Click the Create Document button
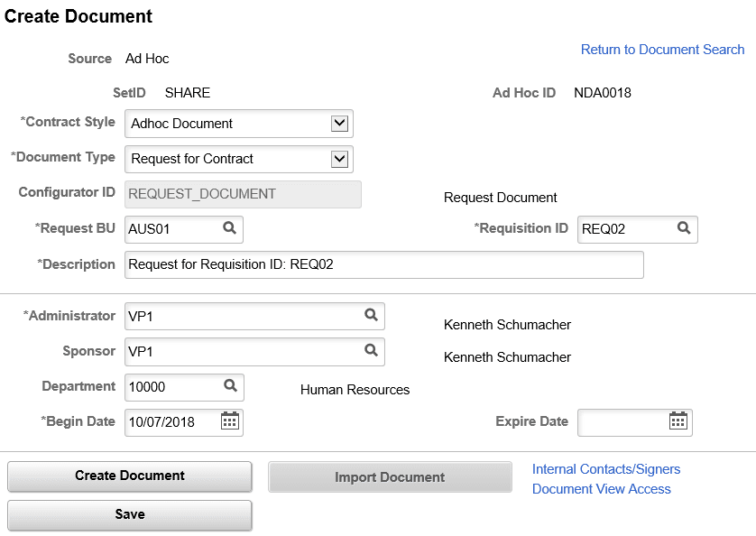The height and width of the screenshot is (536, 756). pyautogui.click(x=129, y=476)
